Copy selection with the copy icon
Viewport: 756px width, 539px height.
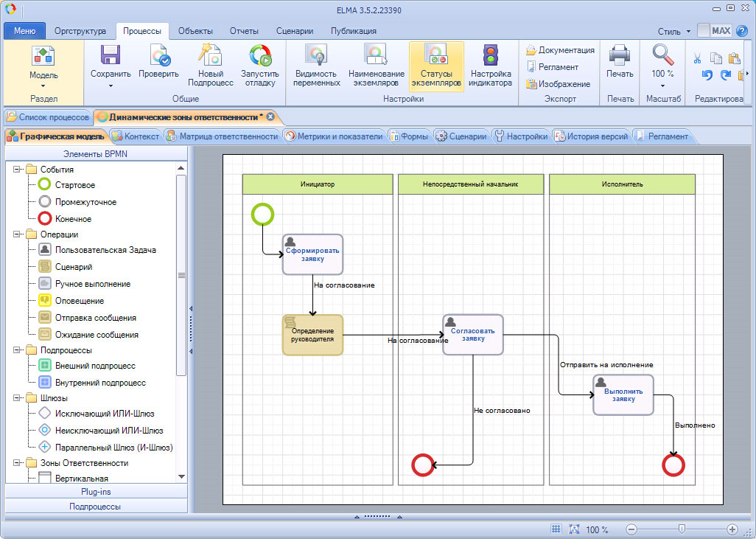tap(716, 59)
